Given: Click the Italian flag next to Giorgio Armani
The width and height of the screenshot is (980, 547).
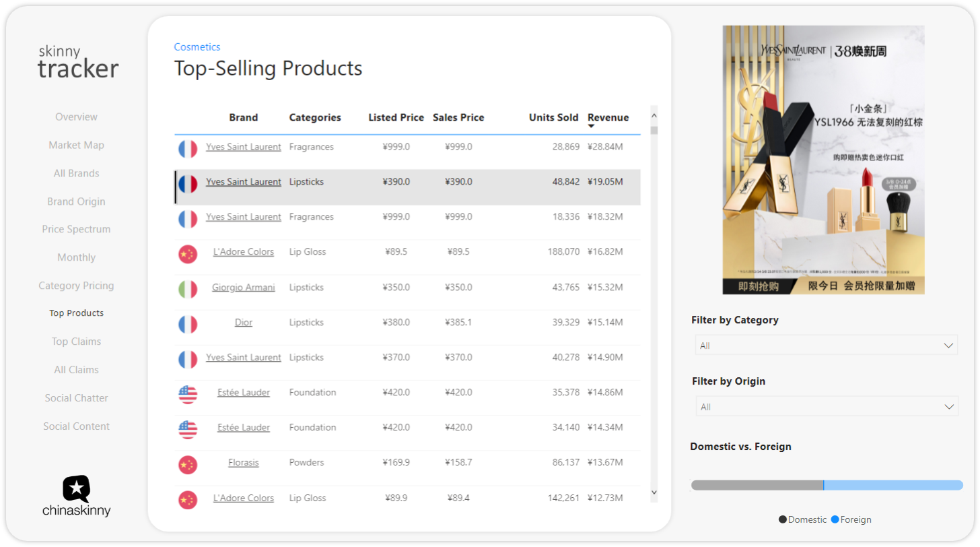Looking at the screenshot, I should pos(188,289).
